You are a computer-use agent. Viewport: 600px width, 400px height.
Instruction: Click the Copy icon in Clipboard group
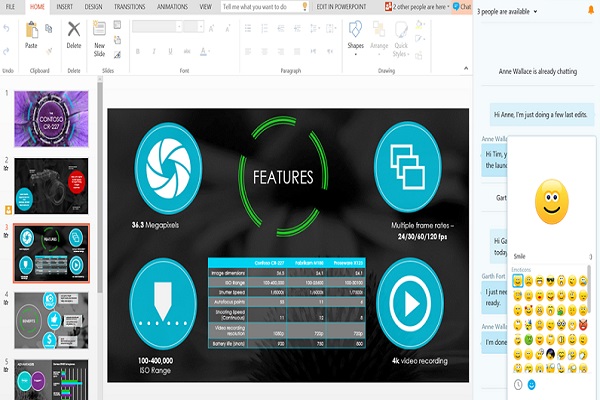[49, 28]
